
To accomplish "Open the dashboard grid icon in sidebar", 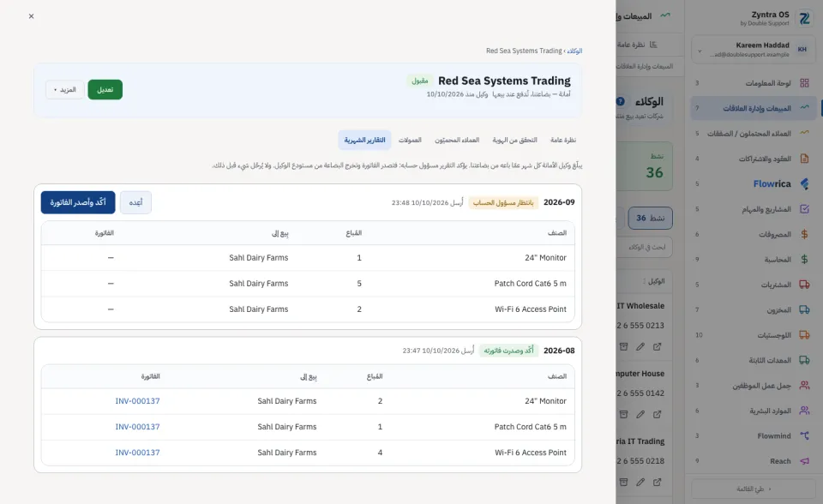I will 804,83.
